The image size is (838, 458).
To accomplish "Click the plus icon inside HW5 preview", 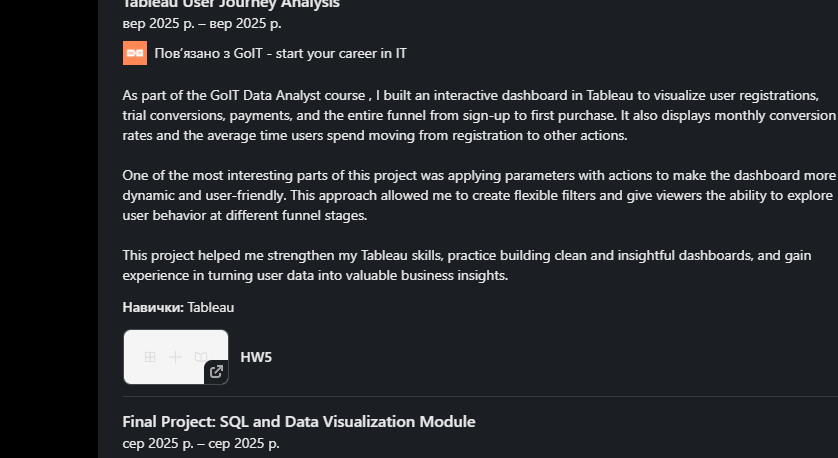I will (175, 357).
